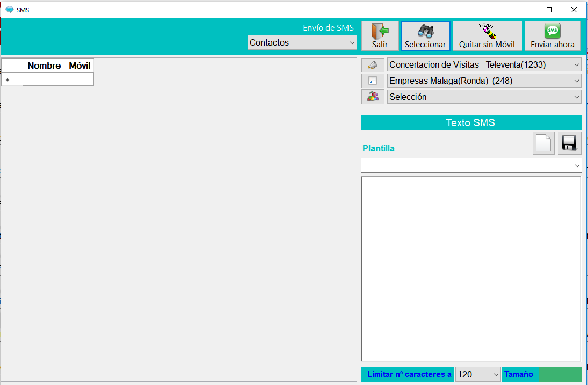Expand the Selección dropdown
588x385 pixels.
tap(484, 97)
